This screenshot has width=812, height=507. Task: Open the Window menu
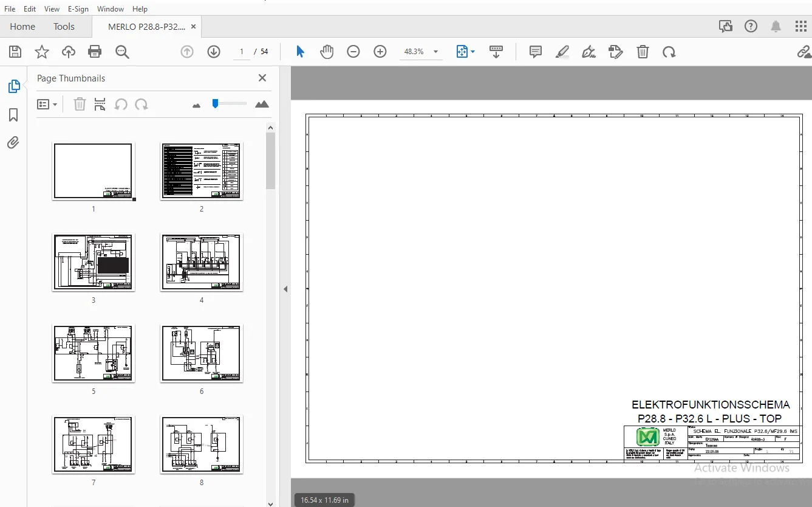pos(111,9)
